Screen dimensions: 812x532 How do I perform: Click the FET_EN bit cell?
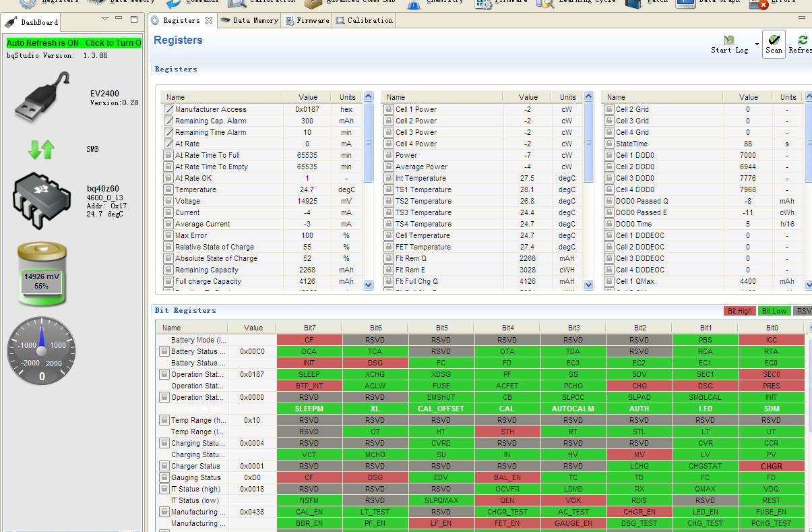click(508, 523)
